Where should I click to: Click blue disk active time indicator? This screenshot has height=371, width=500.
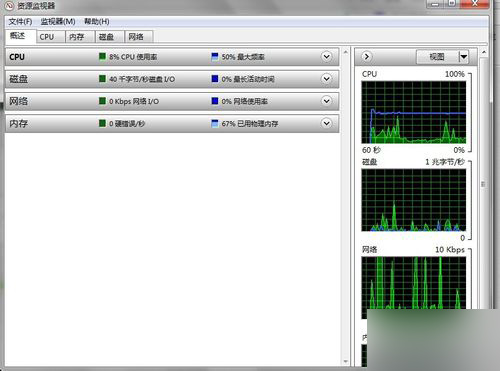(215, 79)
